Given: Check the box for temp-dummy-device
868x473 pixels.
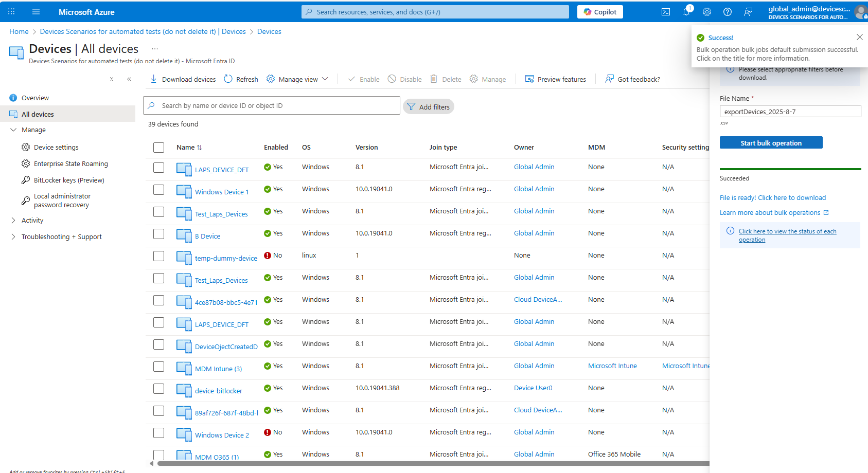Looking at the screenshot, I should point(158,256).
